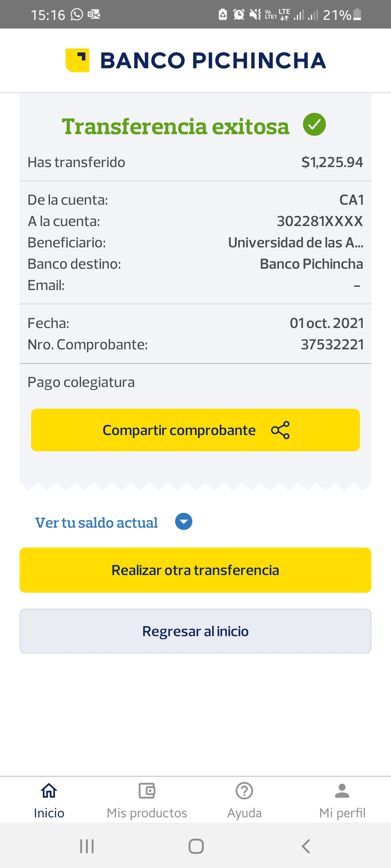Screen dimensions: 391x868
Task: Expand the saldo actual dropdown arrow
Action: click(184, 522)
